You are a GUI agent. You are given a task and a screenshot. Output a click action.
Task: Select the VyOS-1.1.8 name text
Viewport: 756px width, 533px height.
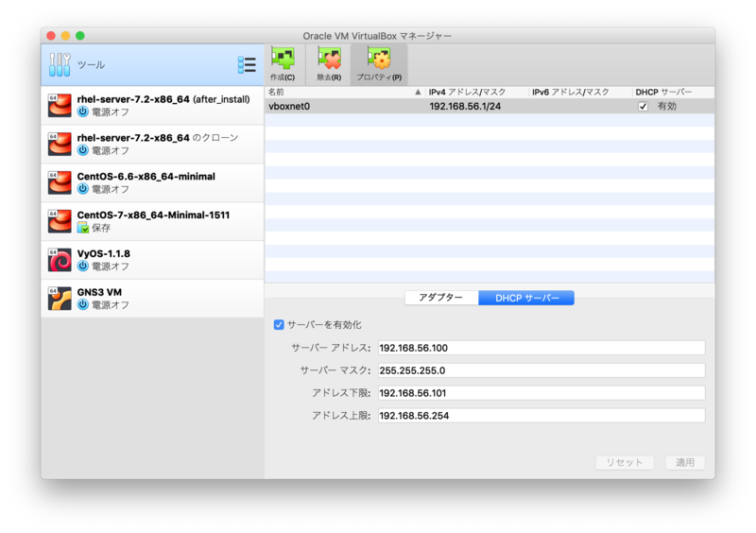(x=104, y=253)
